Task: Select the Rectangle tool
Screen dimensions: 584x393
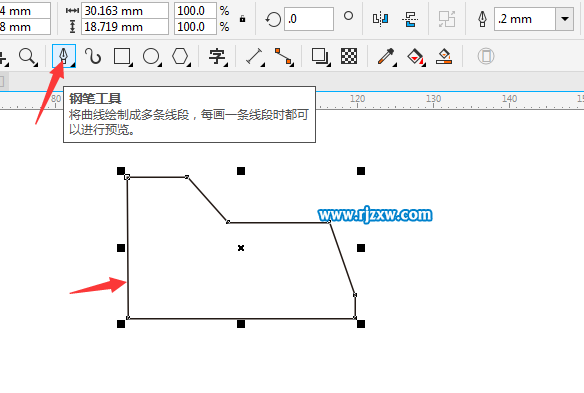Action: 123,57
